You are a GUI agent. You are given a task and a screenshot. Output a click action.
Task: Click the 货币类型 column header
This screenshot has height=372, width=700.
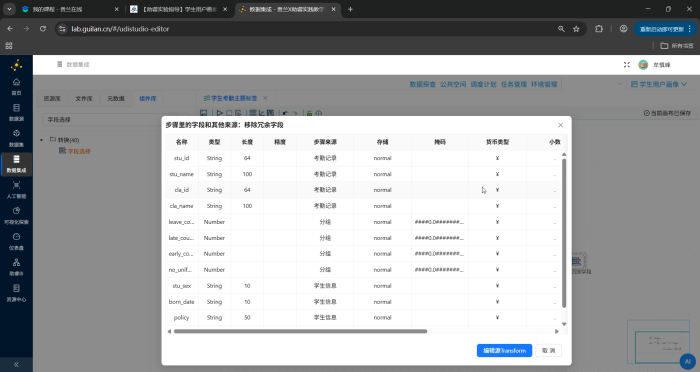pos(497,142)
